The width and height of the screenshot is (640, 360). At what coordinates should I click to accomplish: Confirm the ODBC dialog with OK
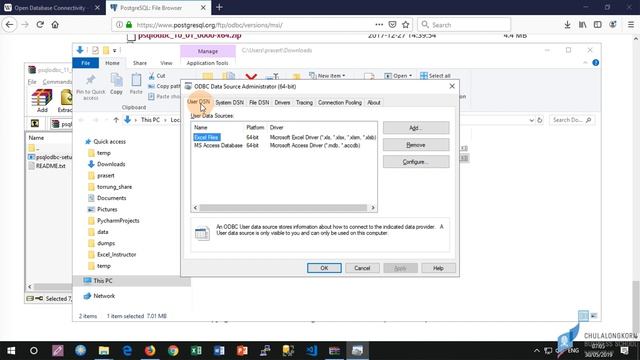[324, 268]
